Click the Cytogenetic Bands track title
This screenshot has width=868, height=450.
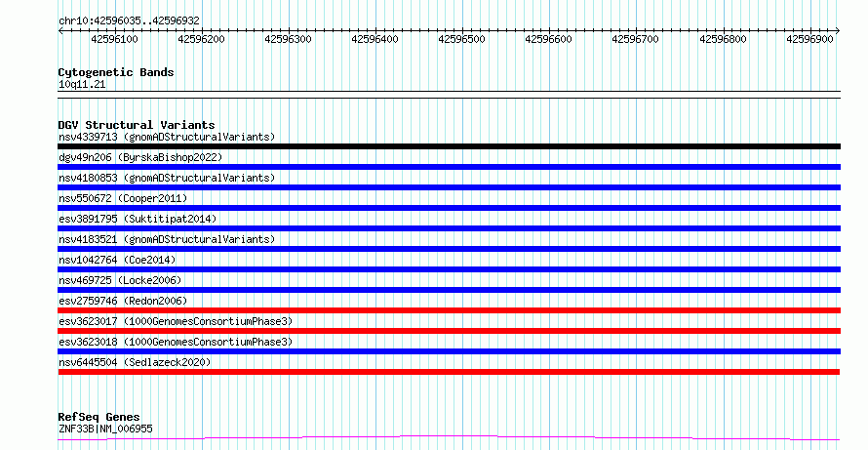[116, 72]
